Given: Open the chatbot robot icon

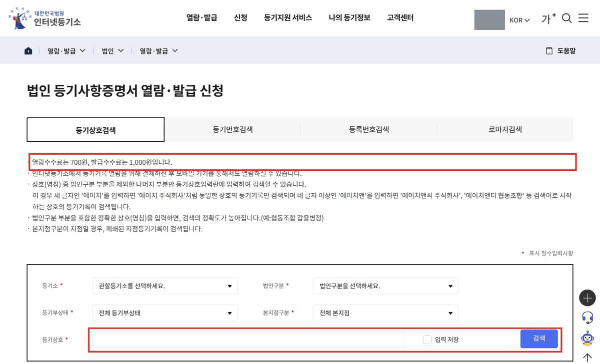Looking at the screenshot, I should [x=587, y=338].
